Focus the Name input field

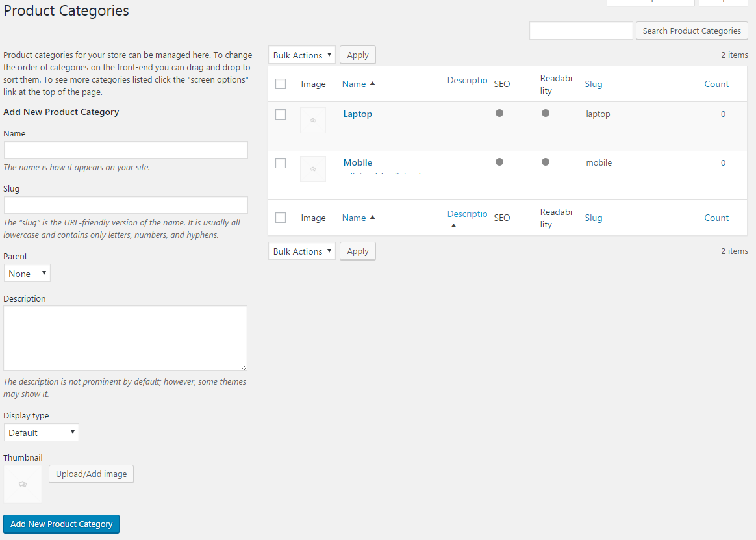tap(126, 150)
